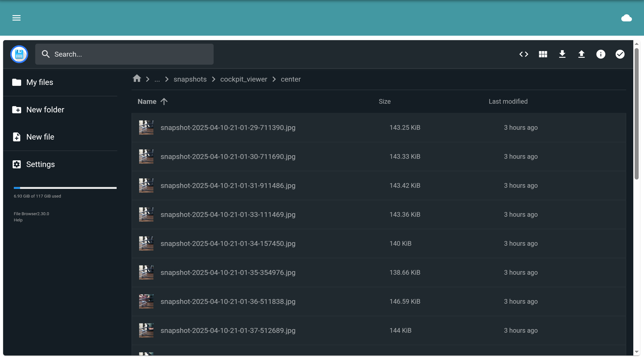Click the upload icon
Image resolution: width=644 pixels, height=359 pixels.
tap(581, 54)
